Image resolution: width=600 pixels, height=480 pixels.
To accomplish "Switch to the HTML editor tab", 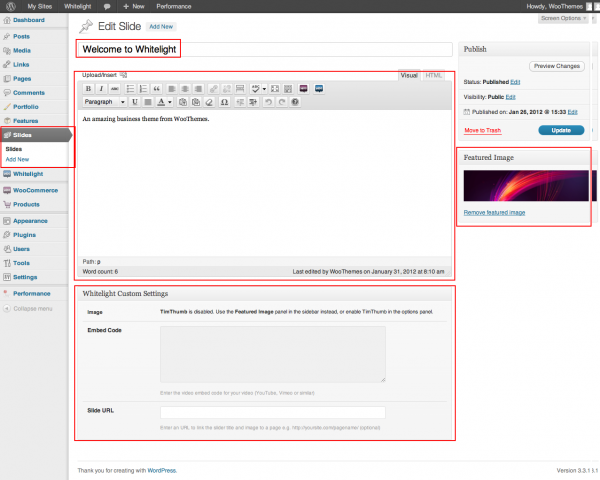I will point(434,75).
